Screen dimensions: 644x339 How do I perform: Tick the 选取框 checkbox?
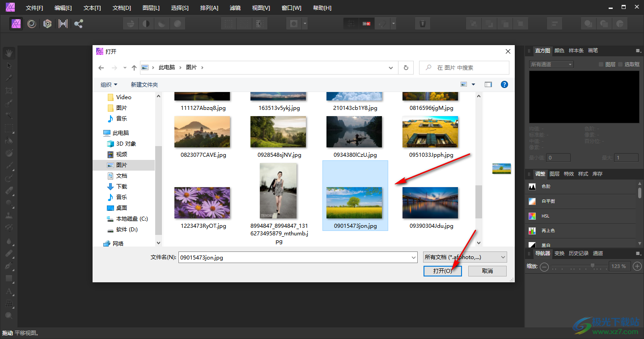pos(621,64)
